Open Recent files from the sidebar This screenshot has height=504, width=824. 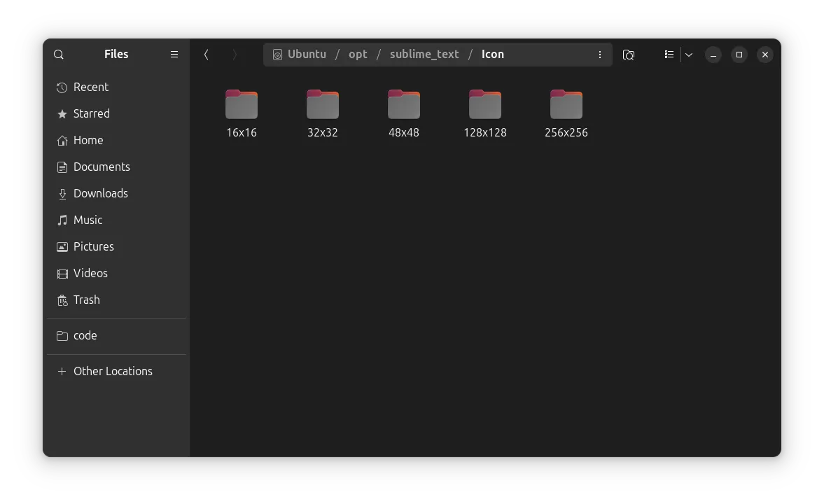(90, 87)
